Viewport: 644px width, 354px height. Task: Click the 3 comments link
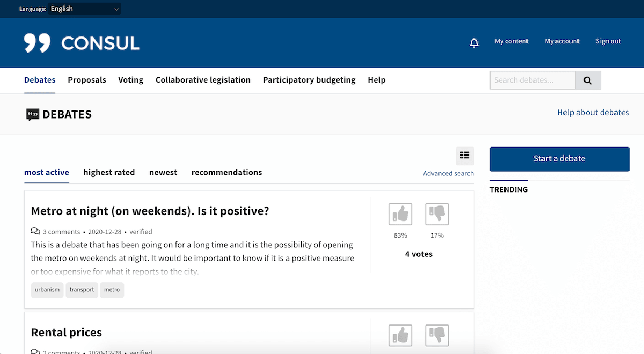coord(61,232)
